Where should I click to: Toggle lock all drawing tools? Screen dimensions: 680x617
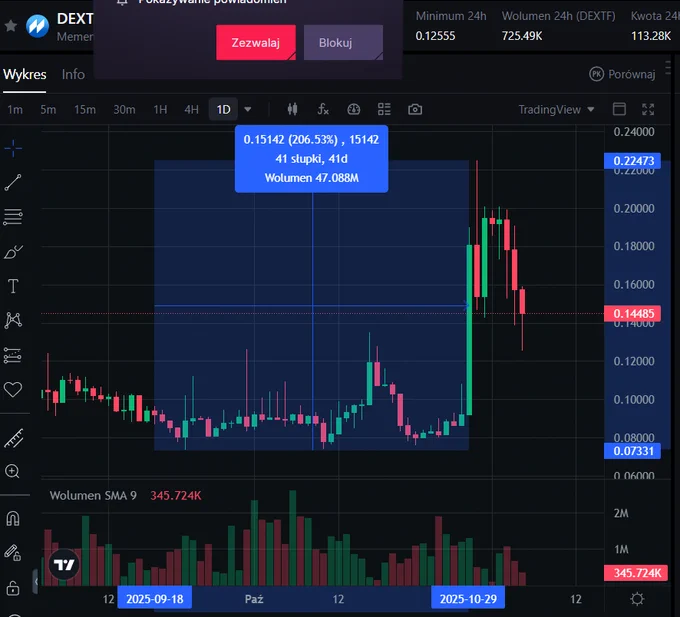13,588
